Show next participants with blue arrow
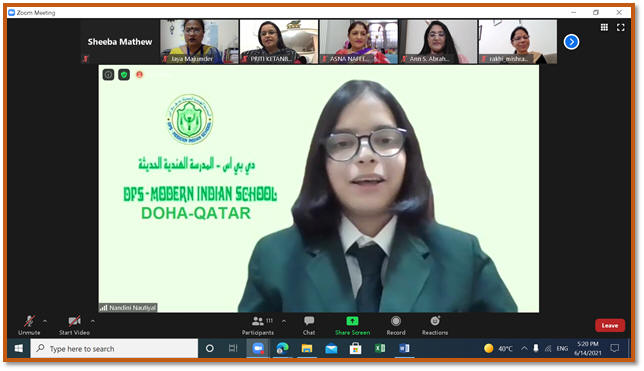Image resolution: width=644 pixels, height=371 pixels. tap(571, 41)
